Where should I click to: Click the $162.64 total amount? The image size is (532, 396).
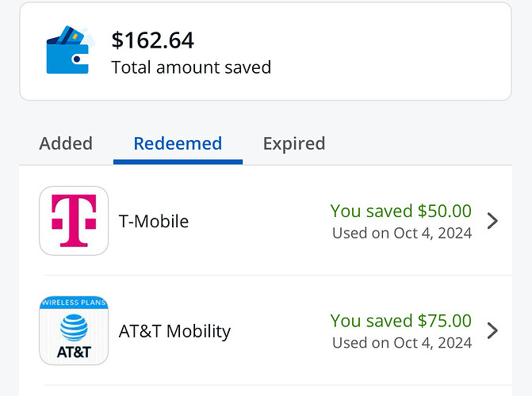tap(153, 40)
